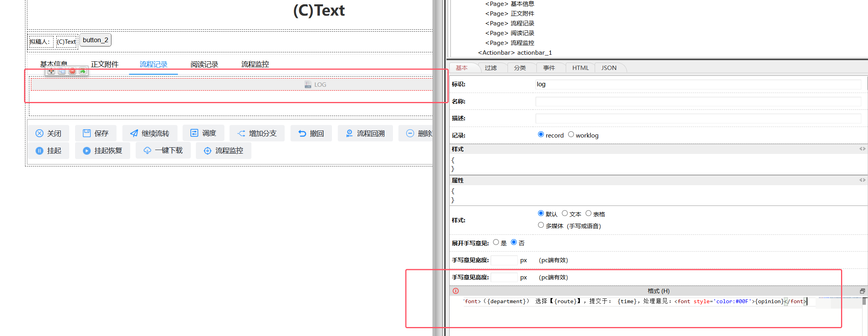Switch to the 阅读记录 form tab
The width and height of the screenshot is (868, 336).
[204, 64]
